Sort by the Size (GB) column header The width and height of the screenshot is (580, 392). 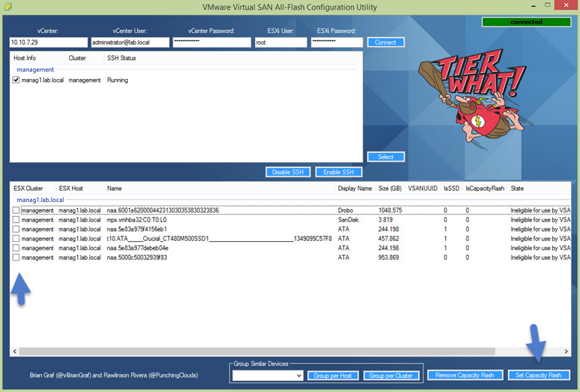pos(390,188)
